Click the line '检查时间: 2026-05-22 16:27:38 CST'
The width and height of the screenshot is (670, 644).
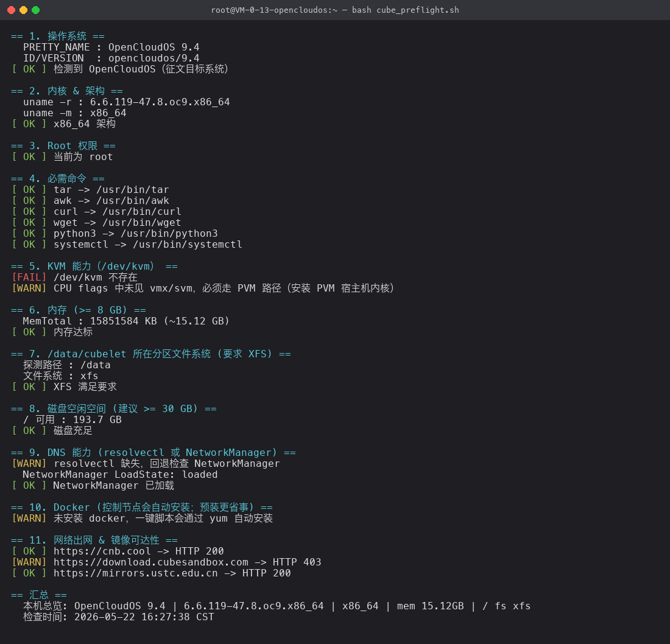pos(118,617)
